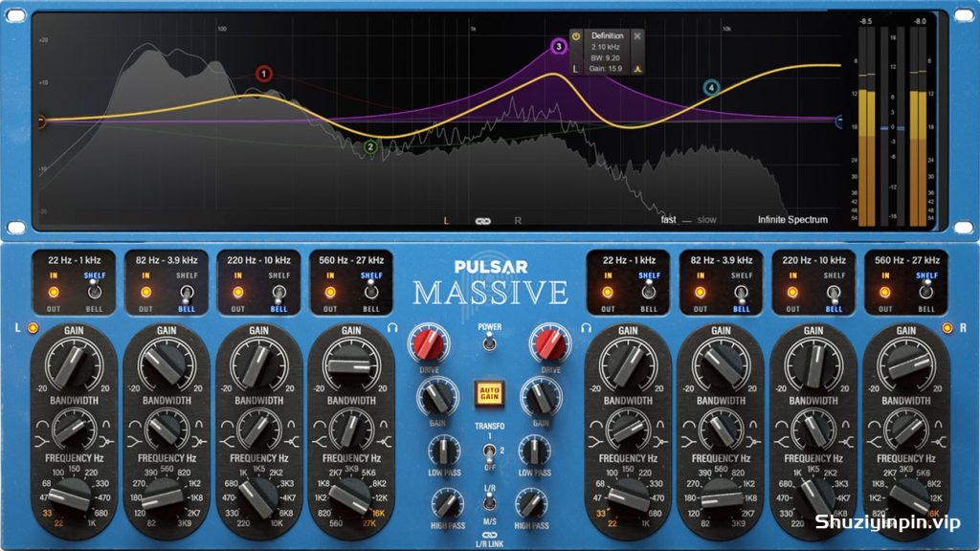Screen dimensions: 980x551
Task: Select EQ node 1 on the graph
Action: [264, 74]
